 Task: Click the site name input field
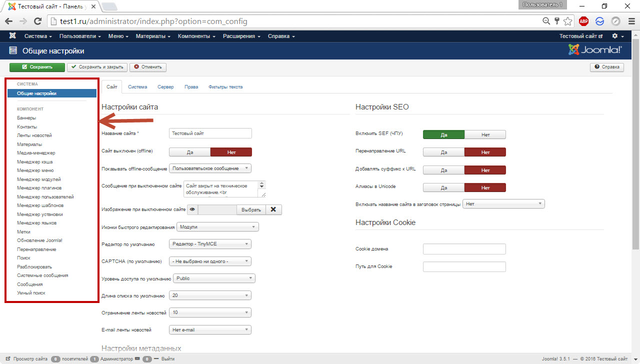(x=210, y=133)
